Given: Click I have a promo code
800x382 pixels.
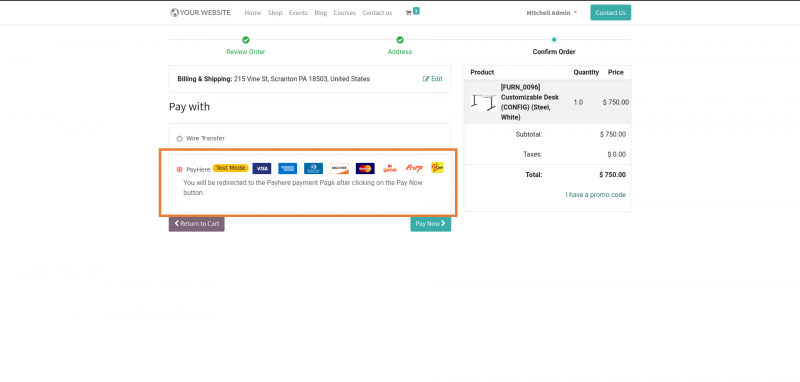Looking at the screenshot, I should tap(595, 195).
